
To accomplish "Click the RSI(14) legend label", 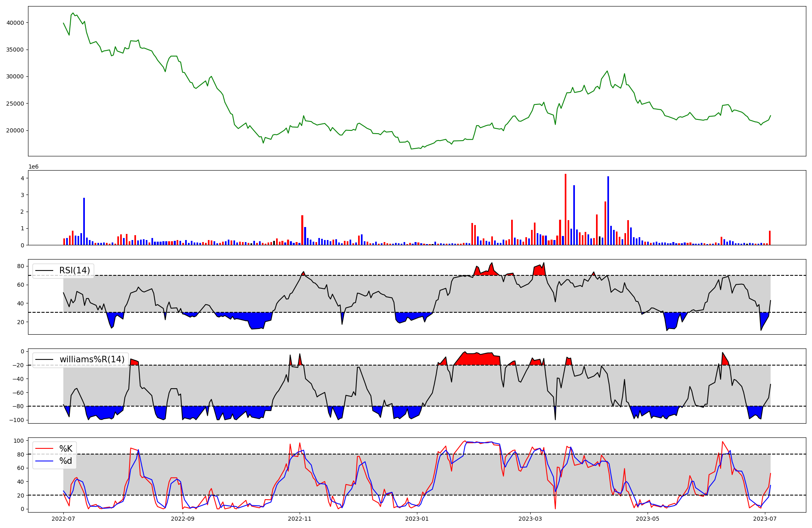I will (x=75, y=270).
